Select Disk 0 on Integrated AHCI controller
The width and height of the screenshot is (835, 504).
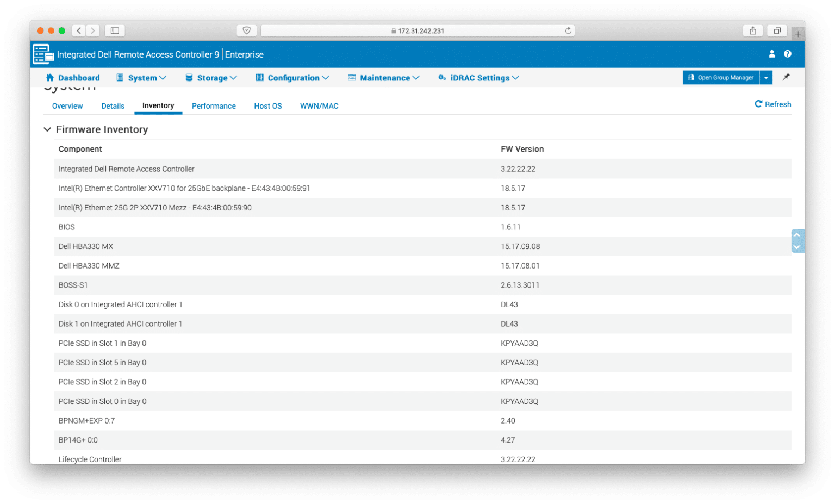coord(423,304)
